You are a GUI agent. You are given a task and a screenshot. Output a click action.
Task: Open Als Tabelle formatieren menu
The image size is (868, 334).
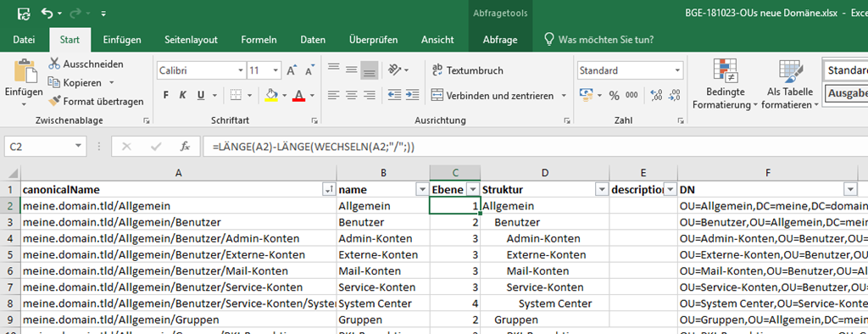(x=790, y=84)
